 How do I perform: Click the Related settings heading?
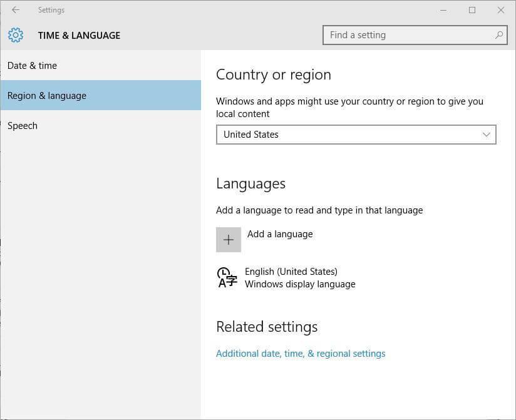click(x=267, y=327)
